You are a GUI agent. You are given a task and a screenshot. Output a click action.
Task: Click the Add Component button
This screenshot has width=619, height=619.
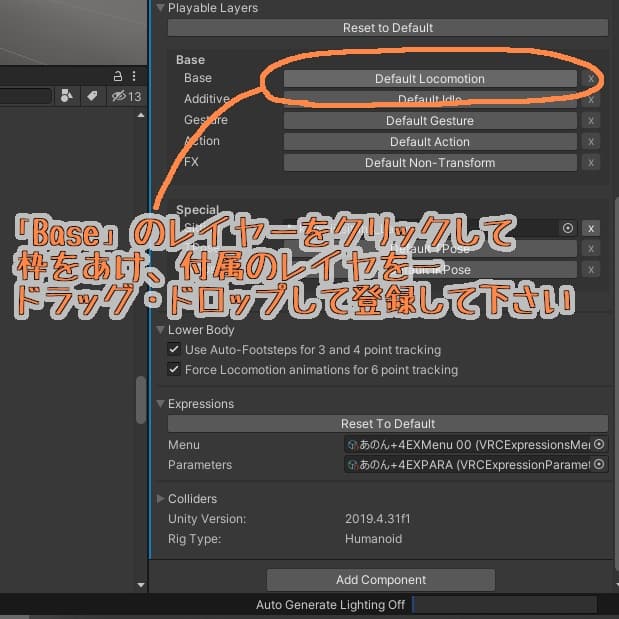point(381,580)
